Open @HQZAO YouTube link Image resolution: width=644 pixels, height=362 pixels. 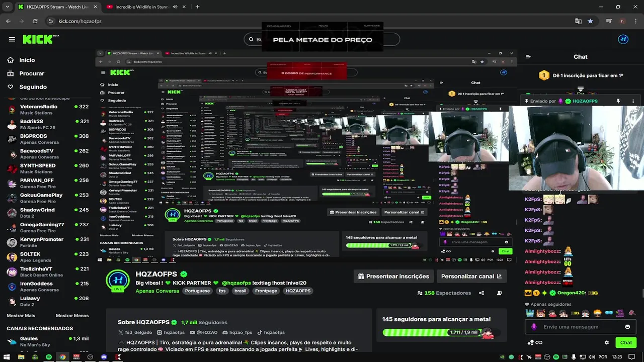coord(204,332)
